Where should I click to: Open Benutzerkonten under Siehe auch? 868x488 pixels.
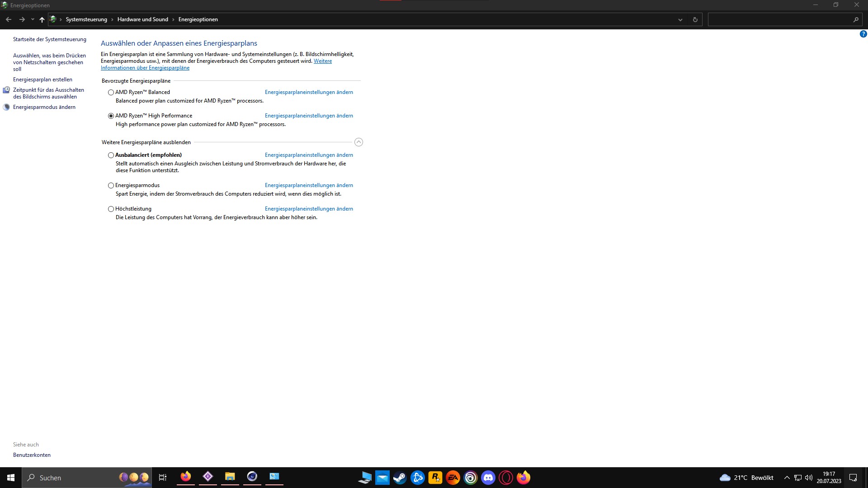point(32,455)
